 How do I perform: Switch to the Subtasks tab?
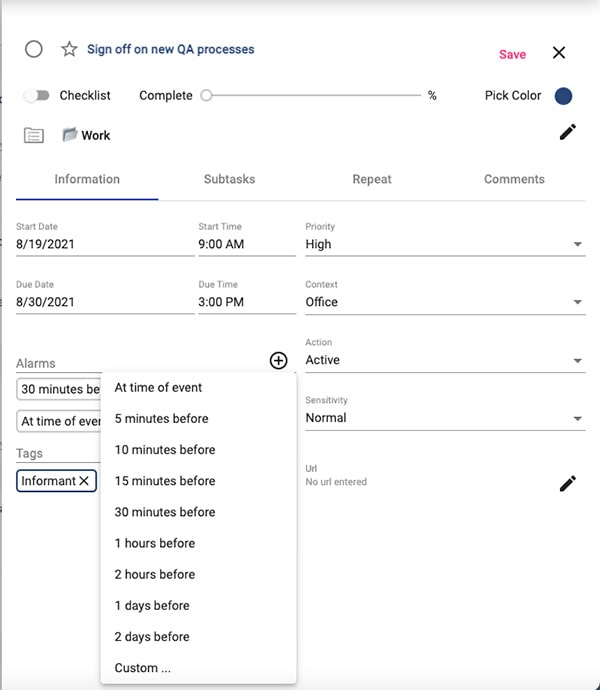(229, 180)
